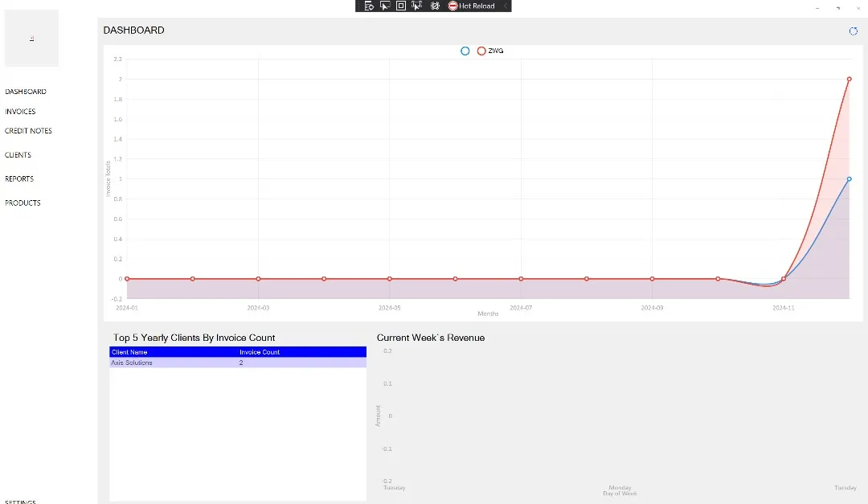
Task: Open SETTINGS at the sidebar bottom
Action: click(x=20, y=502)
